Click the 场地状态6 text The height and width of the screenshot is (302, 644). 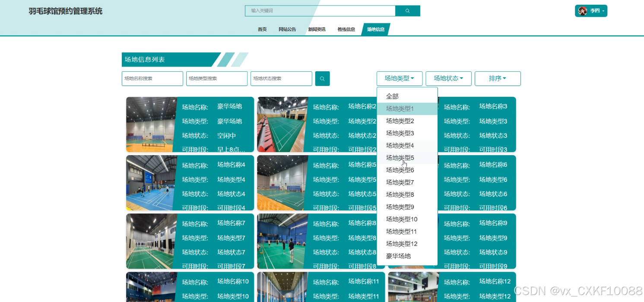coord(493,194)
